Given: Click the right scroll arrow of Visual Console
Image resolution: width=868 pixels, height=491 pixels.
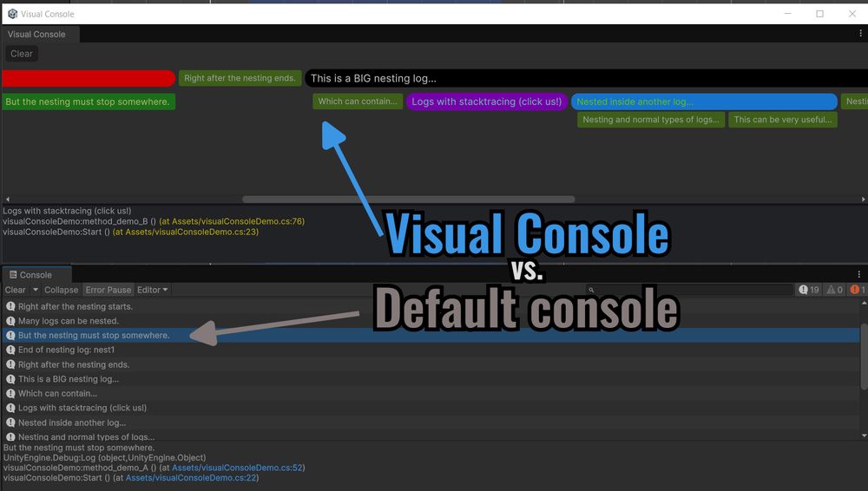Looking at the screenshot, I should (x=863, y=199).
